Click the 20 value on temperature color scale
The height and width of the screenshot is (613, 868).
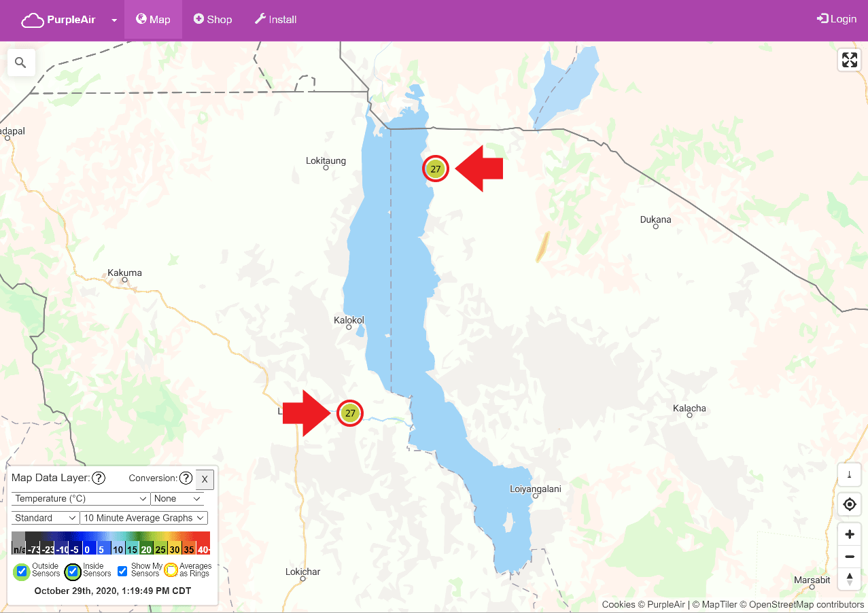pyautogui.click(x=146, y=549)
